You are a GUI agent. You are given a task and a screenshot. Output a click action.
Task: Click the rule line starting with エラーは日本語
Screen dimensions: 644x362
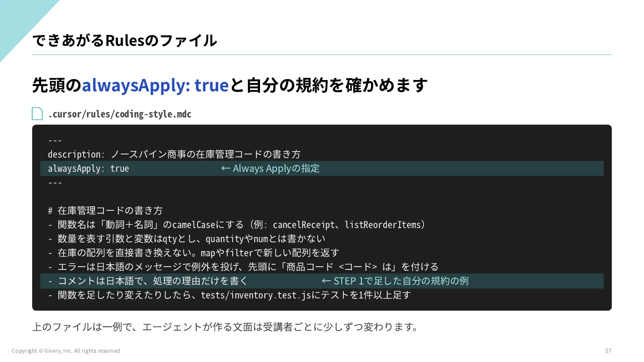(x=243, y=267)
